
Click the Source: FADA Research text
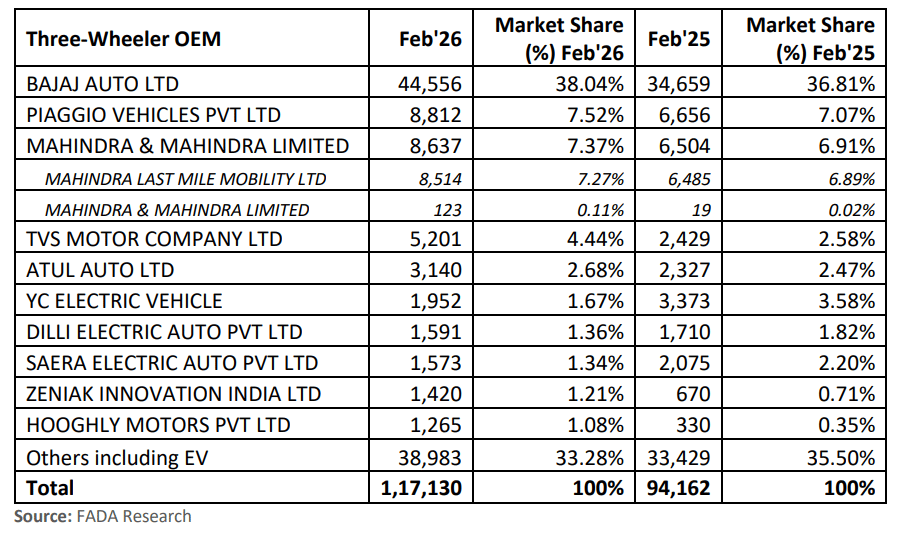tap(102, 516)
